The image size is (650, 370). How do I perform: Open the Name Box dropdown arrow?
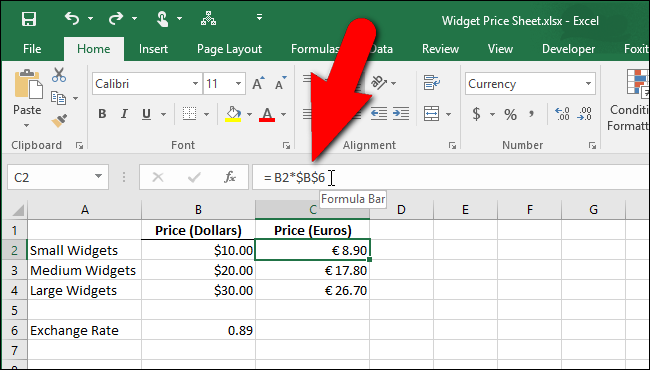click(x=98, y=177)
